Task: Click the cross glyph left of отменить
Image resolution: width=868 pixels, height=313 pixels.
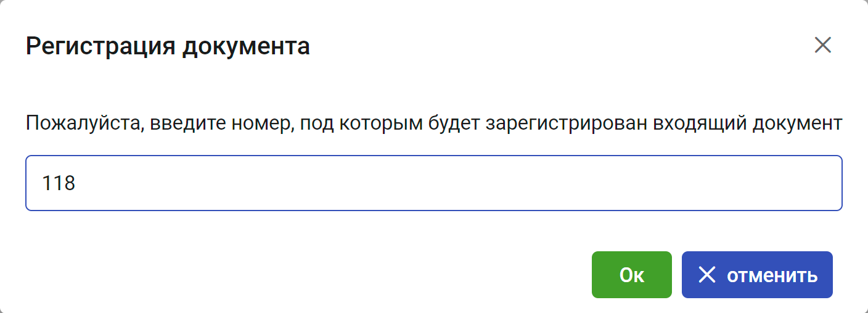Action: [706, 275]
